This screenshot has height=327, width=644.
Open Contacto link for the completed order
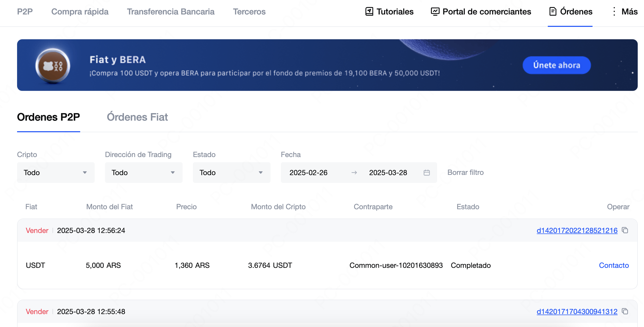tap(614, 265)
